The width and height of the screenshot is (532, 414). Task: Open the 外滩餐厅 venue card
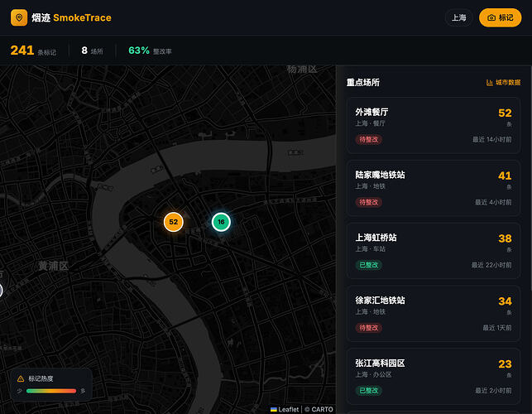pyautogui.click(x=434, y=125)
